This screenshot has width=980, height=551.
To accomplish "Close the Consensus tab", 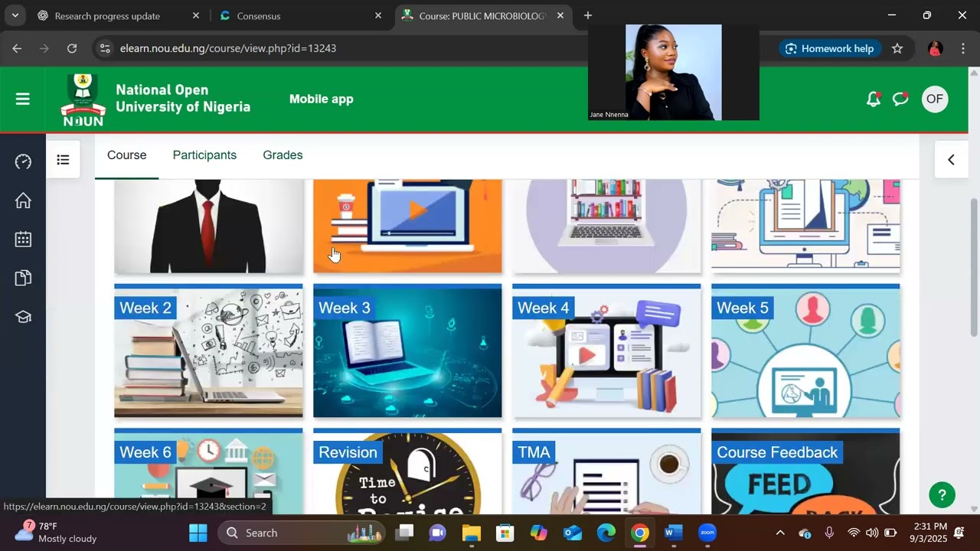I will (378, 15).
